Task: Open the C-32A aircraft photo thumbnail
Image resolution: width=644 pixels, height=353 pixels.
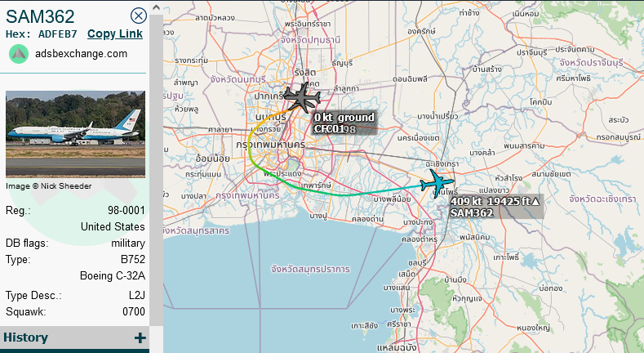Action: pyautogui.click(x=76, y=134)
